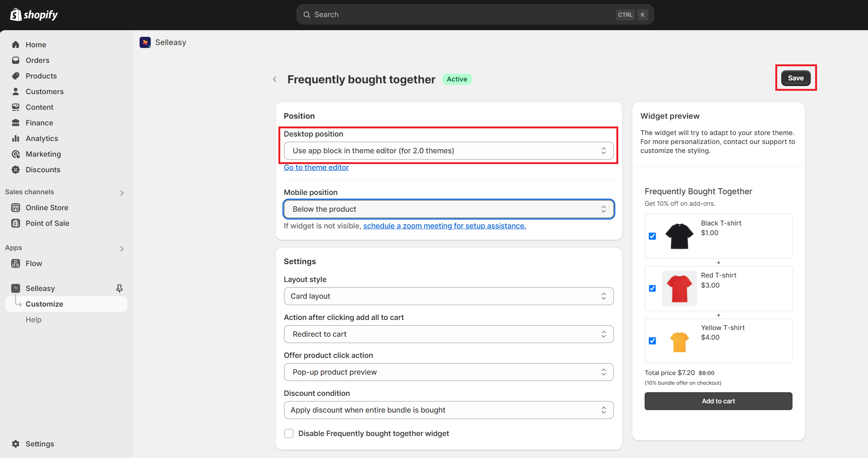The width and height of the screenshot is (868, 458).
Task: Open Products in the sidebar
Action: 41,76
